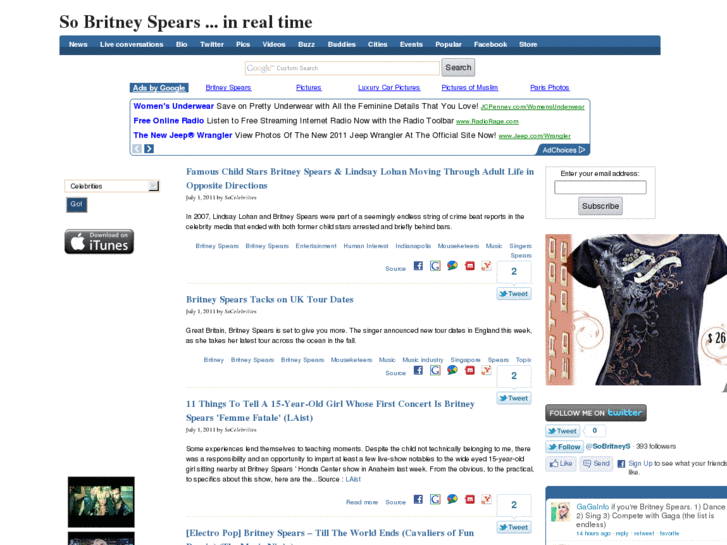Share the UK Tour Dates article via chat-bubble icon
Screen dimensions: 727x545
pos(452,370)
